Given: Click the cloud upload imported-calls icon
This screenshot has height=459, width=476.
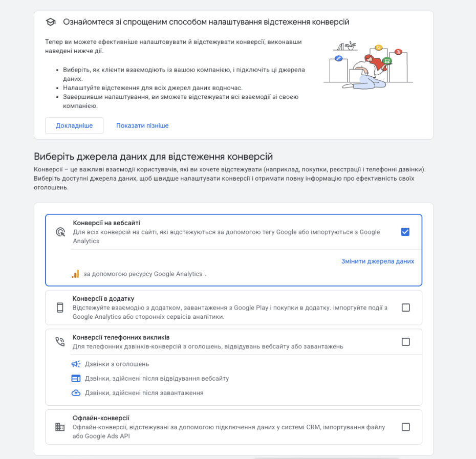Looking at the screenshot, I should pos(76,393).
